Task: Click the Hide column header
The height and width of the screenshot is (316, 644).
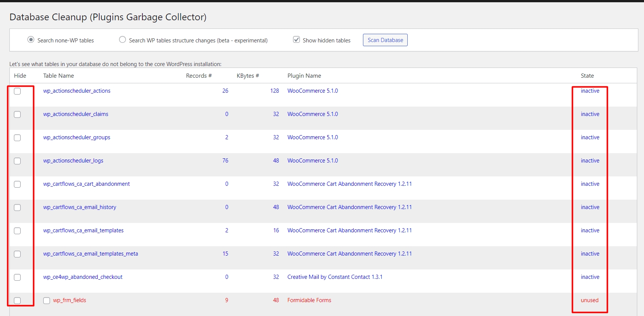Action: (20, 76)
